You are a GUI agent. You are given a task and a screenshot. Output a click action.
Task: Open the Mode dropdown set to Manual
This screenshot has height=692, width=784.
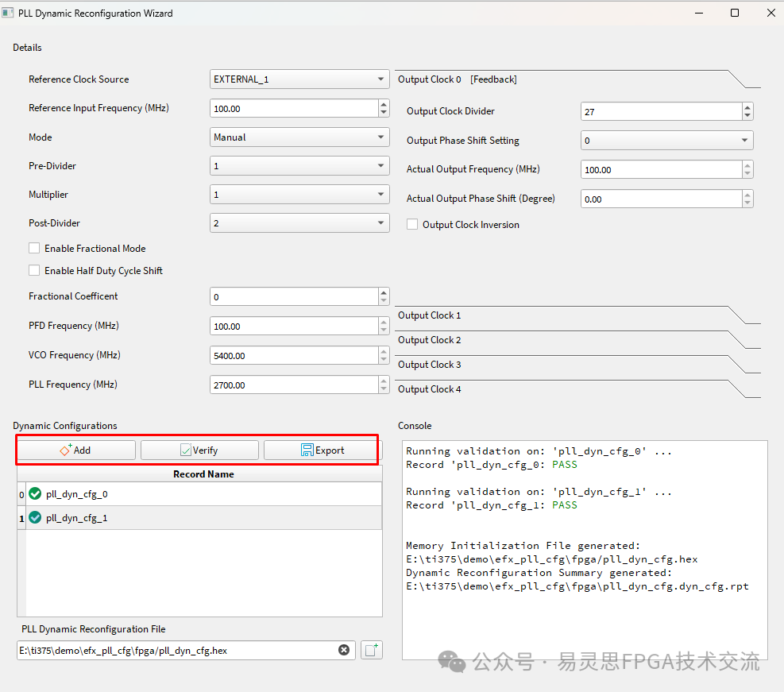(x=299, y=137)
